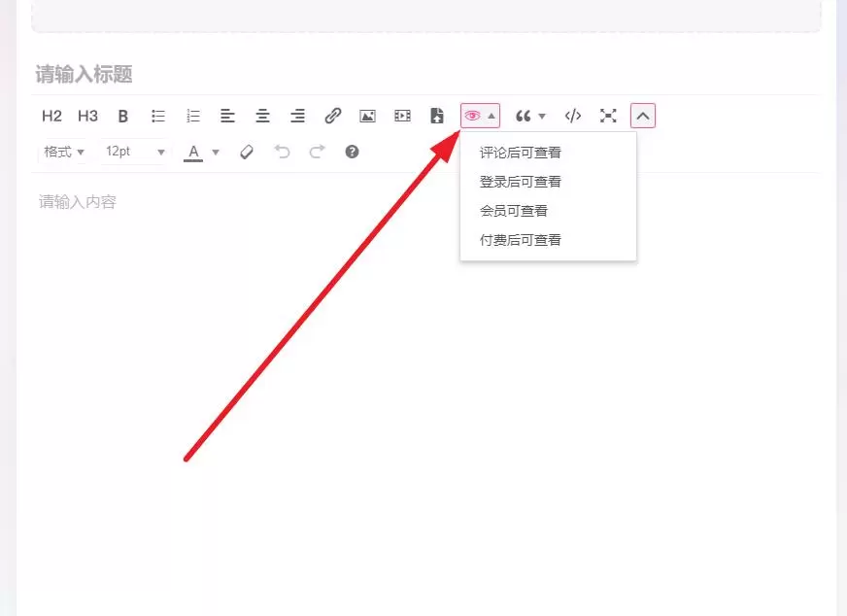Align text to the right
The image size is (847, 616).
pyautogui.click(x=297, y=116)
